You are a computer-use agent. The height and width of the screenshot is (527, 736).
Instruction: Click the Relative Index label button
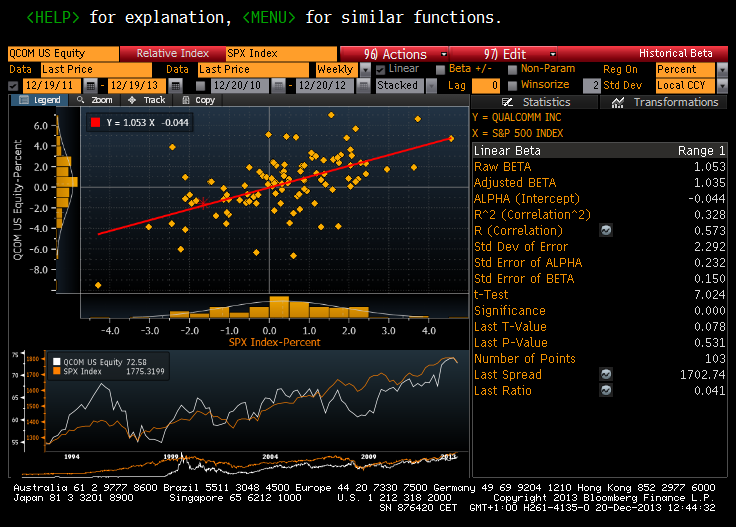pyautogui.click(x=172, y=53)
